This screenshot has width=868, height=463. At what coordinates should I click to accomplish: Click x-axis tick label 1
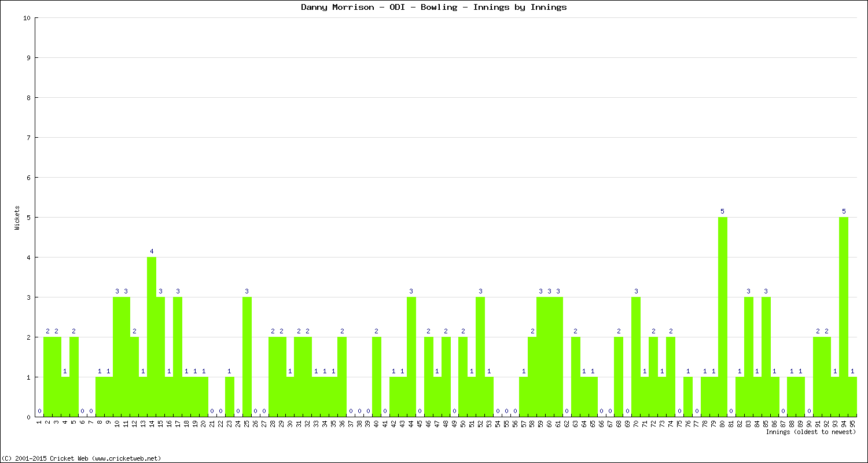click(x=39, y=422)
